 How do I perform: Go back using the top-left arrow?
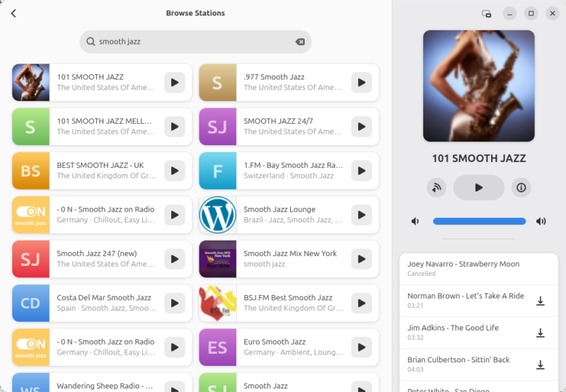click(x=13, y=13)
